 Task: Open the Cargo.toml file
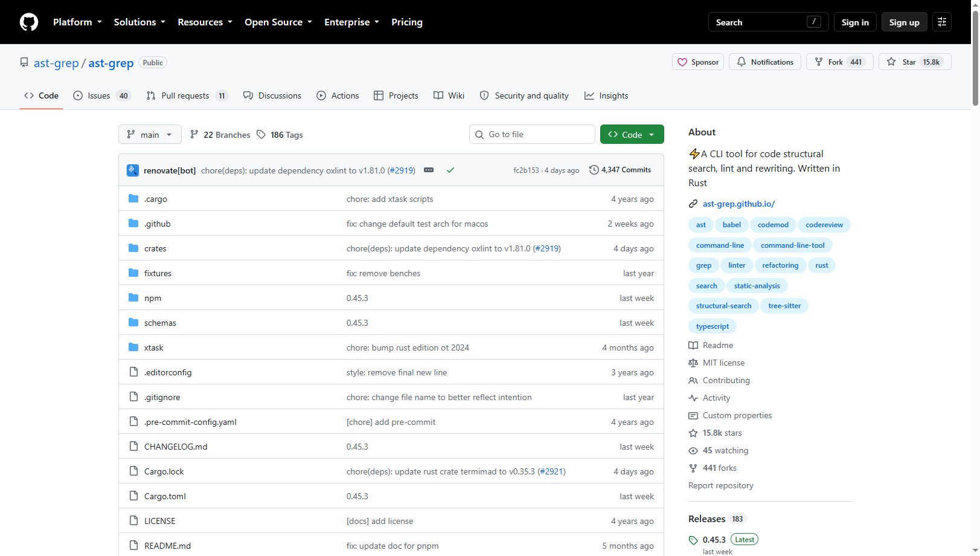point(165,496)
